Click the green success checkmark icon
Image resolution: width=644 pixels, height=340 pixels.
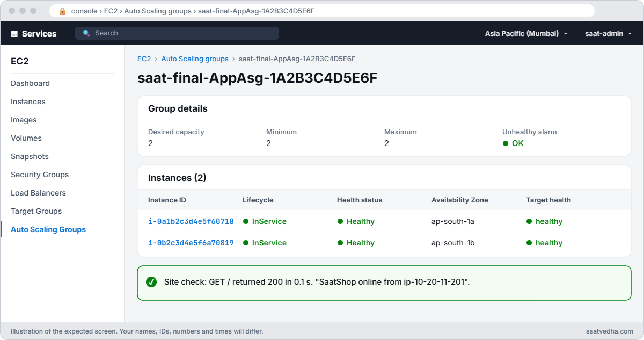point(151,282)
